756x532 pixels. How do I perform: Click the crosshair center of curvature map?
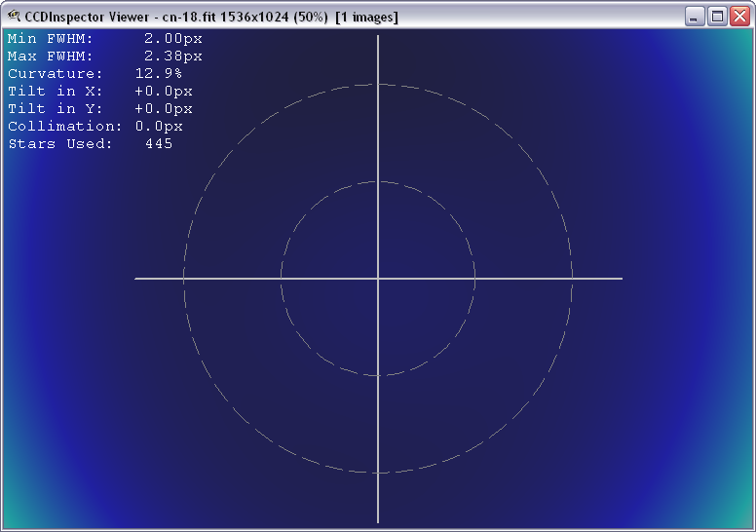pyautogui.click(x=378, y=279)
